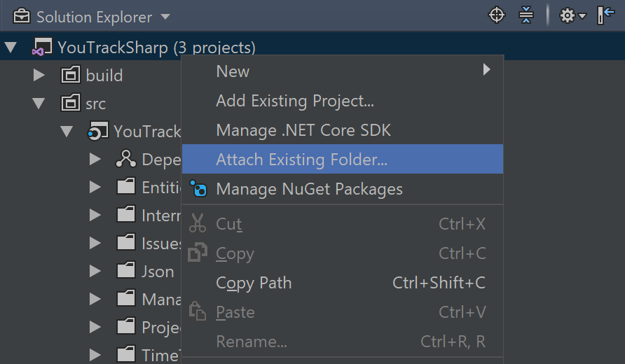Expand the TimeTracking folder
This screenshot has height=364, width=625.
click(95, 354)
